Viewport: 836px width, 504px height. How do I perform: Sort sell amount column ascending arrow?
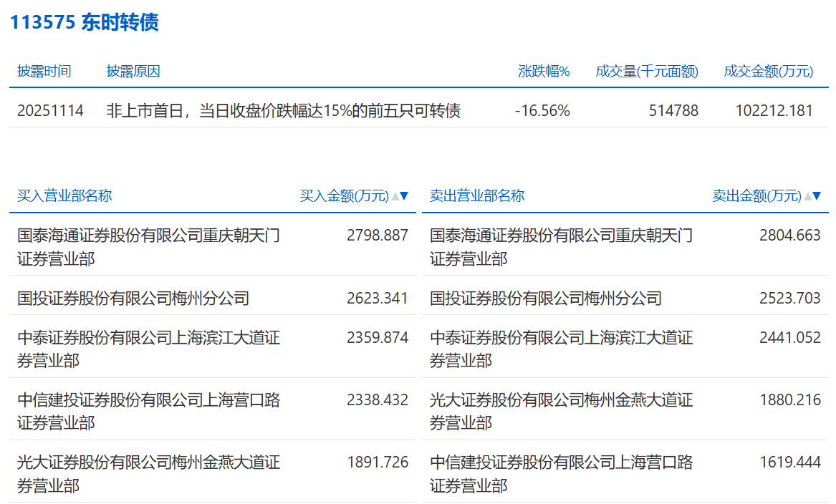coord(808,196)
